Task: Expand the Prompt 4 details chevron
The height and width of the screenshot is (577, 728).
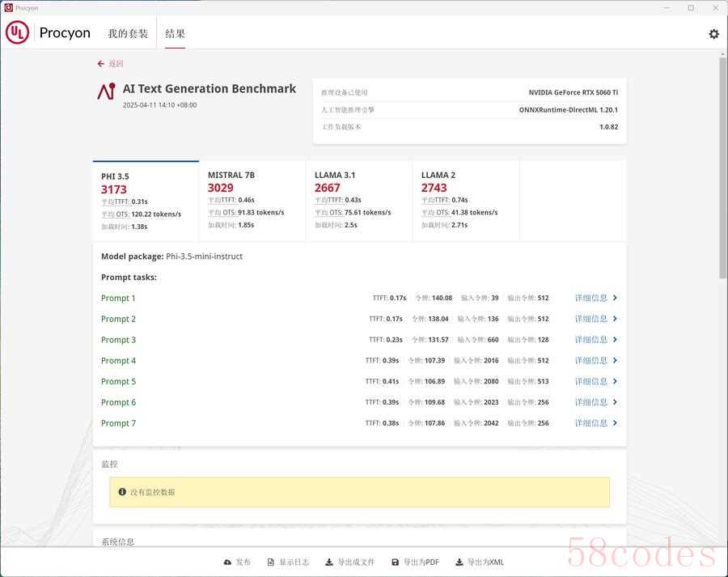Action: [x=615, y=361]
